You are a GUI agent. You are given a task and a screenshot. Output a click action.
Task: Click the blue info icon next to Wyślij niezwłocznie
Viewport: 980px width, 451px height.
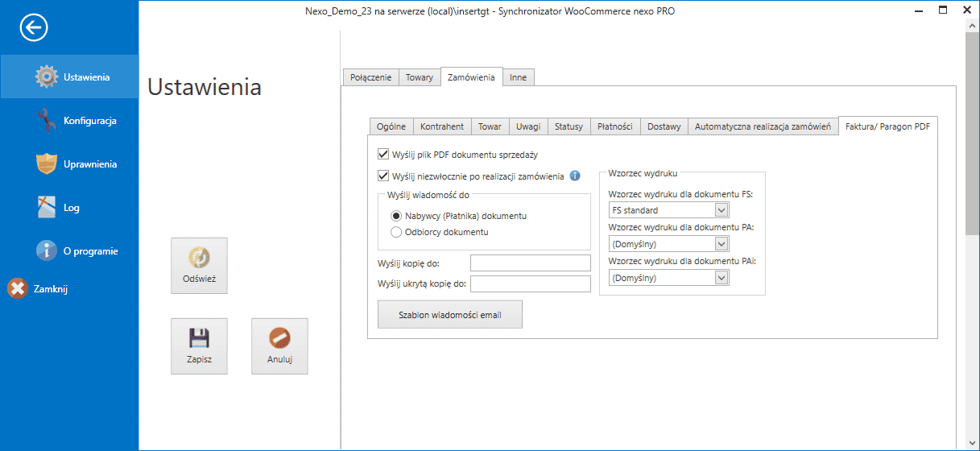(575, 176)
